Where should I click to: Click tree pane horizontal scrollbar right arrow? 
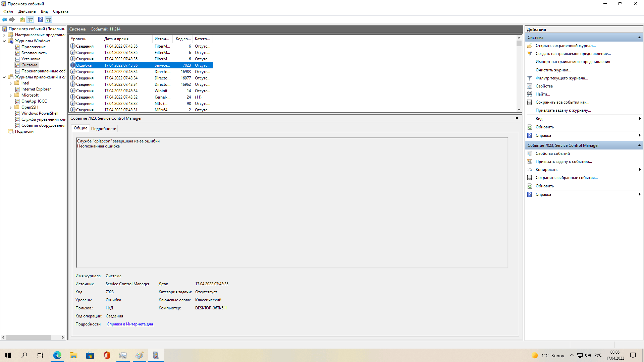point(63,337)
